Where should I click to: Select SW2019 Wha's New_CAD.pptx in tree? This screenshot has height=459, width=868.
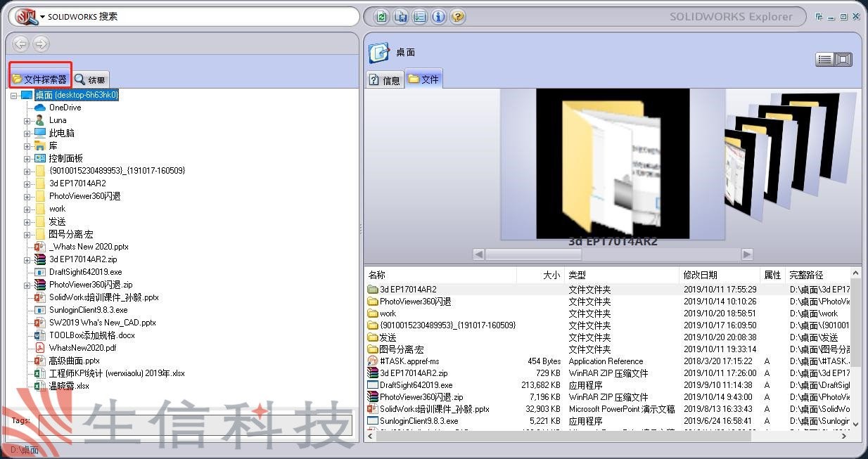click(x=103, y=323)
